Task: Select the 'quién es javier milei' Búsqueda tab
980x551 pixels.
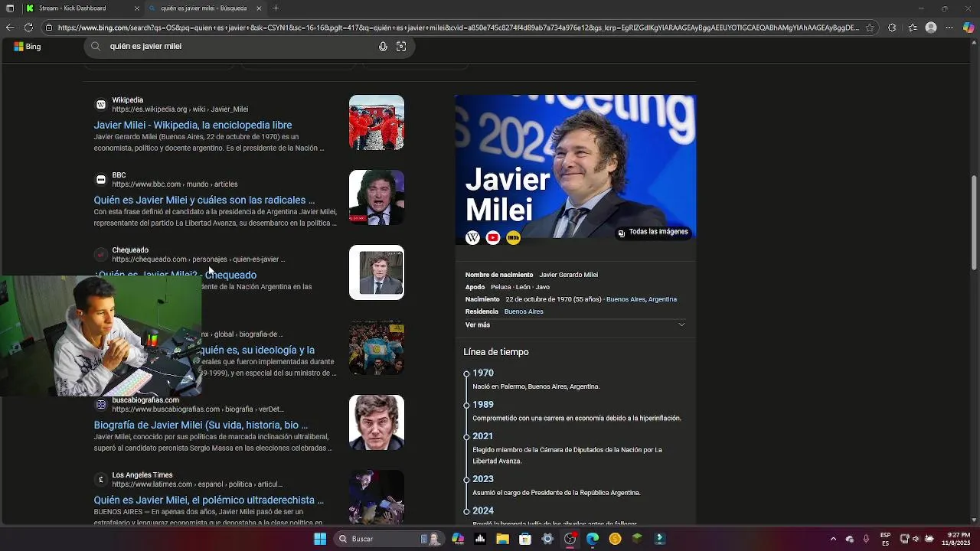Action: (204, 8)
